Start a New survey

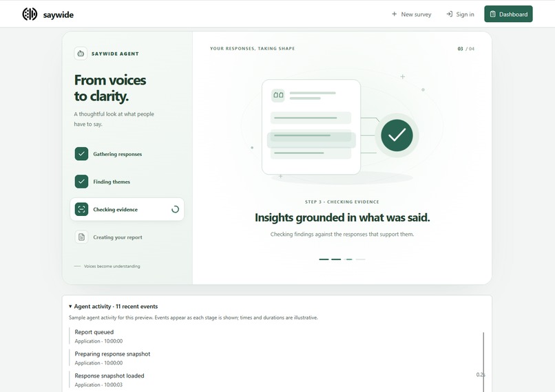click(x=412, y=14)
